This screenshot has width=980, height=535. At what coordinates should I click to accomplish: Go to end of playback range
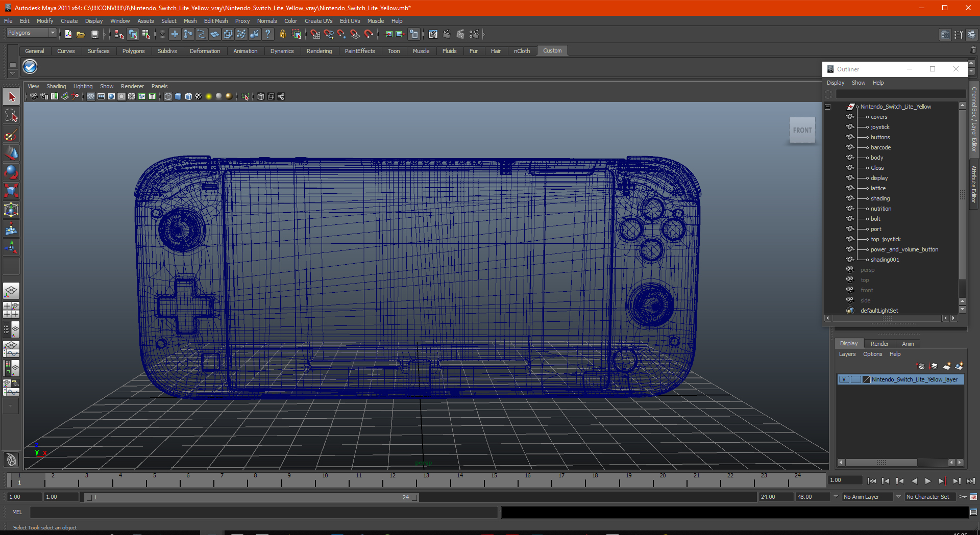point(970,481)
